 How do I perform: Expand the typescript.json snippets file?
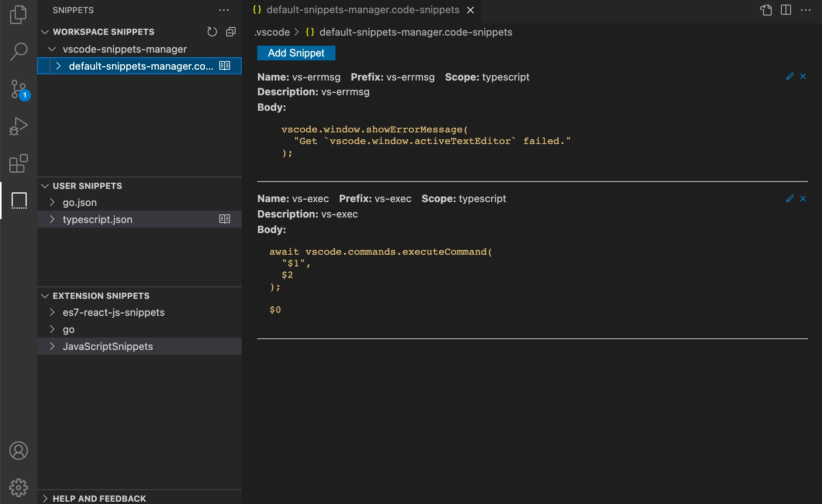[52, 219]
